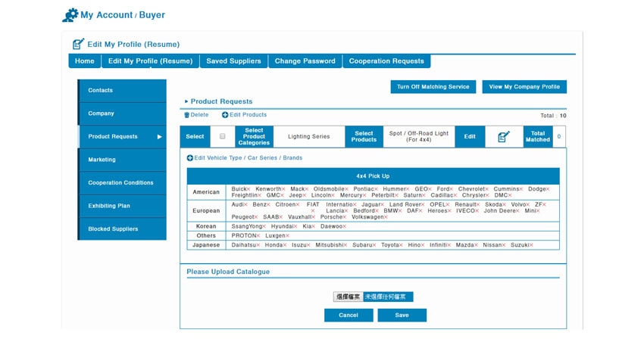This screenshot has height=345, width=644.
Task: Remove Mitsubishi brand with x
Action: [x=345, y=245]
